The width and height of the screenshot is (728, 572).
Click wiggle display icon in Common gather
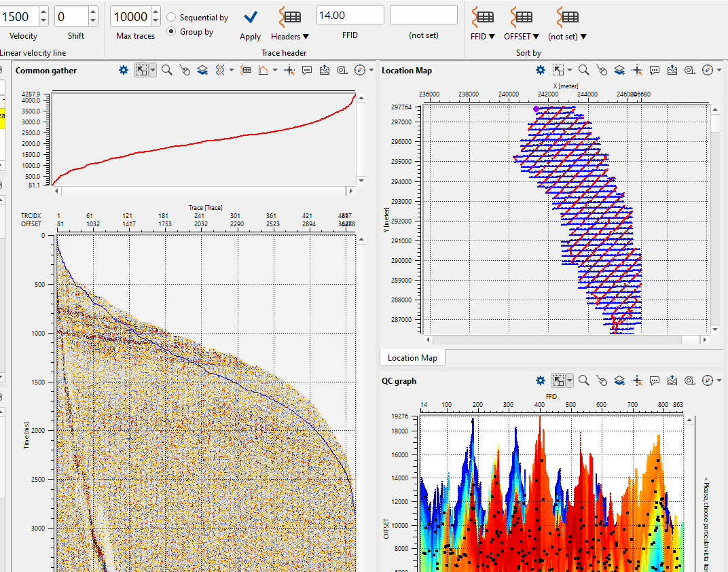click(221, 70)
